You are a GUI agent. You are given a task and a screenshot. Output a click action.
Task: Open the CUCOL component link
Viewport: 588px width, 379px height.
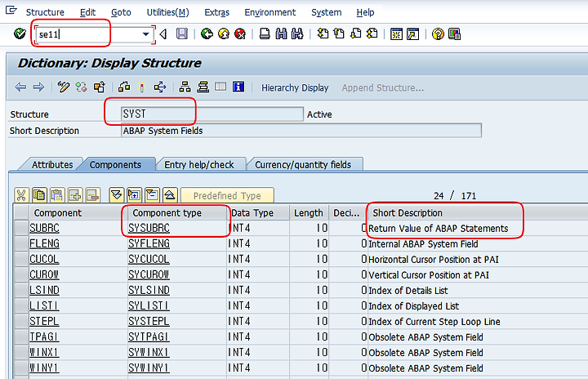(44, 259)
